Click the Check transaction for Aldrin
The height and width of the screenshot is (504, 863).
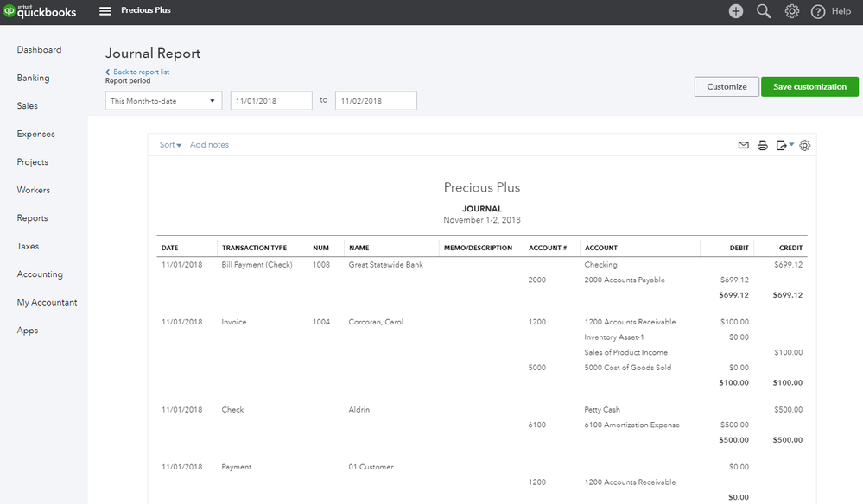(232, 409)
